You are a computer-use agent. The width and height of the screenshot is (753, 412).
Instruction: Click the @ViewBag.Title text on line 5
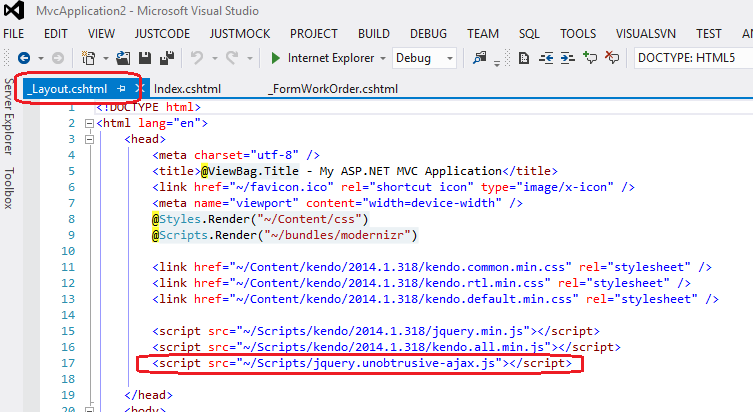[250, 171]
